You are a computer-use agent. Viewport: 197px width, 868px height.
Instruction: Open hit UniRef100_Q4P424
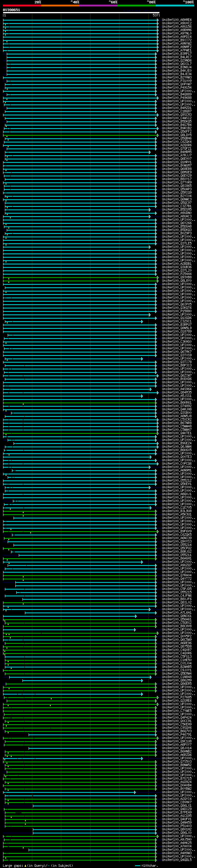pos(177,718)
